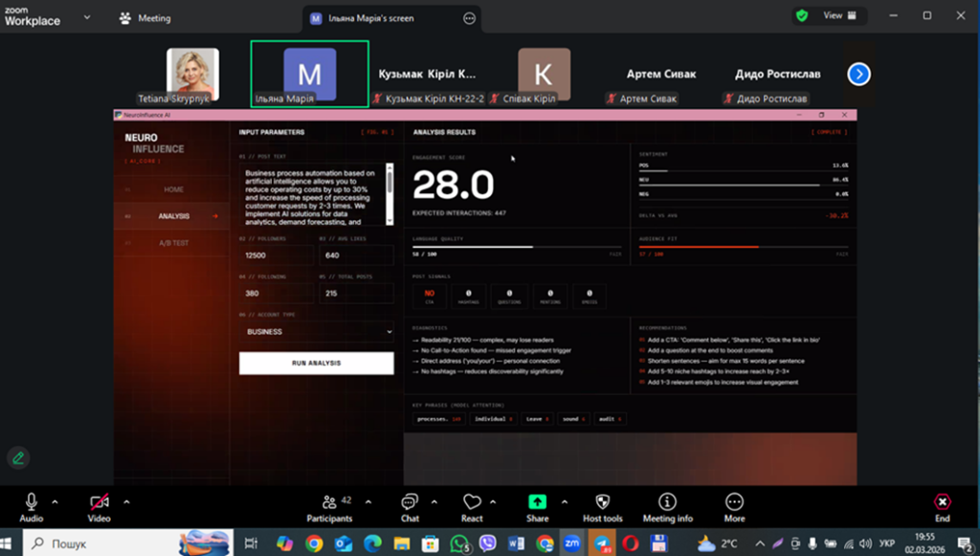Screen dimensions: 980x556
Task: Open the Zoom Workplace dropdown arrow
Action: [x=88, y=17]
